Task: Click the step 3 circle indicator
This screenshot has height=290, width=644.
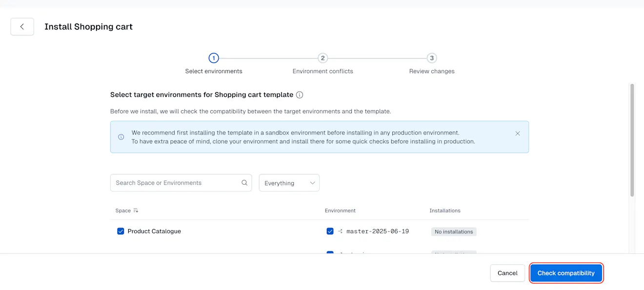Action: 431,58
